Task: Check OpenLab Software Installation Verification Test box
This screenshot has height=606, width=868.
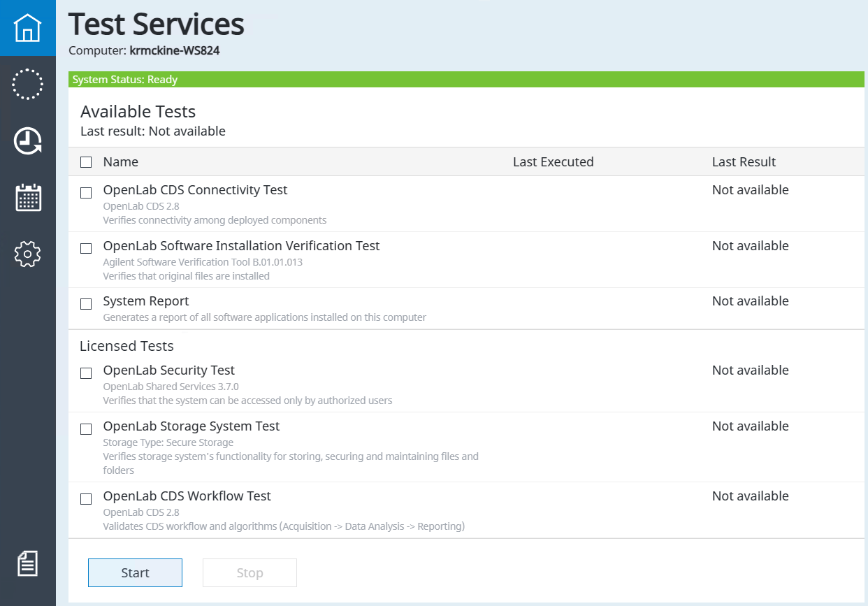Action: click(86, 248)
